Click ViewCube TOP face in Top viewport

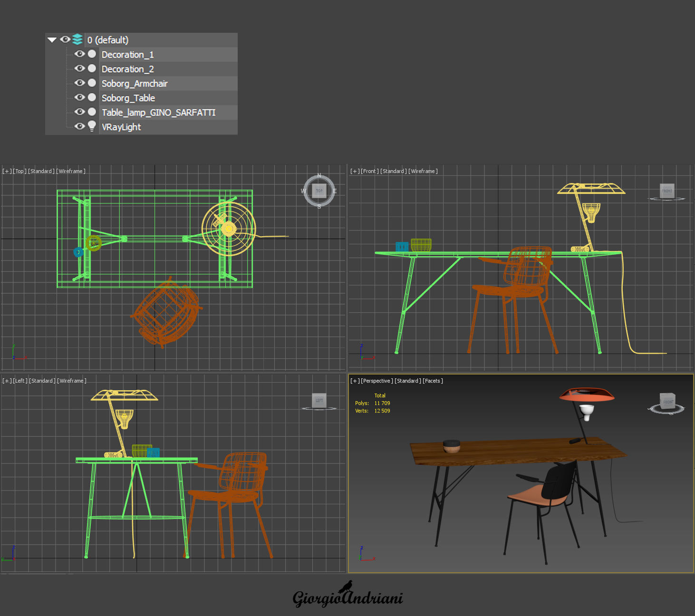coord(319,191)
